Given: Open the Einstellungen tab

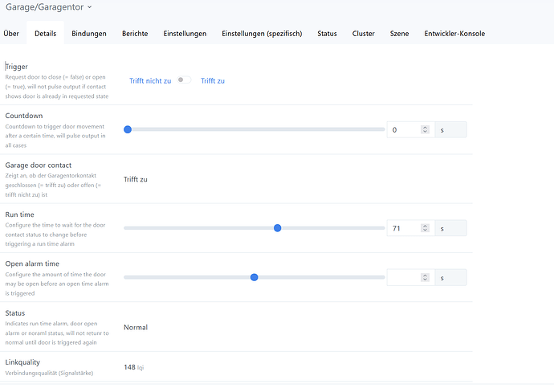Looking at the screenshot, I should coord(185,34).
